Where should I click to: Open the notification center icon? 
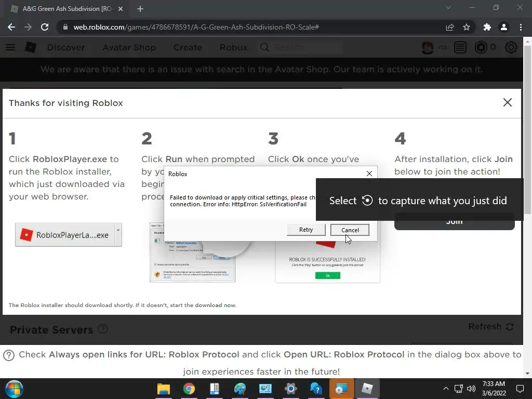[520, 389]
